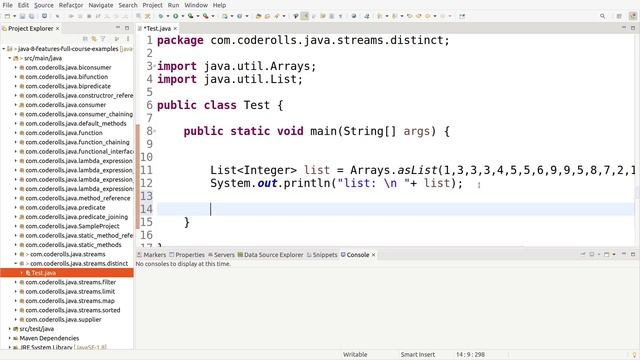Select com.coderolls.java.streams.sorted package
Screen dimensions: 640x360
[x=73, y=310]
